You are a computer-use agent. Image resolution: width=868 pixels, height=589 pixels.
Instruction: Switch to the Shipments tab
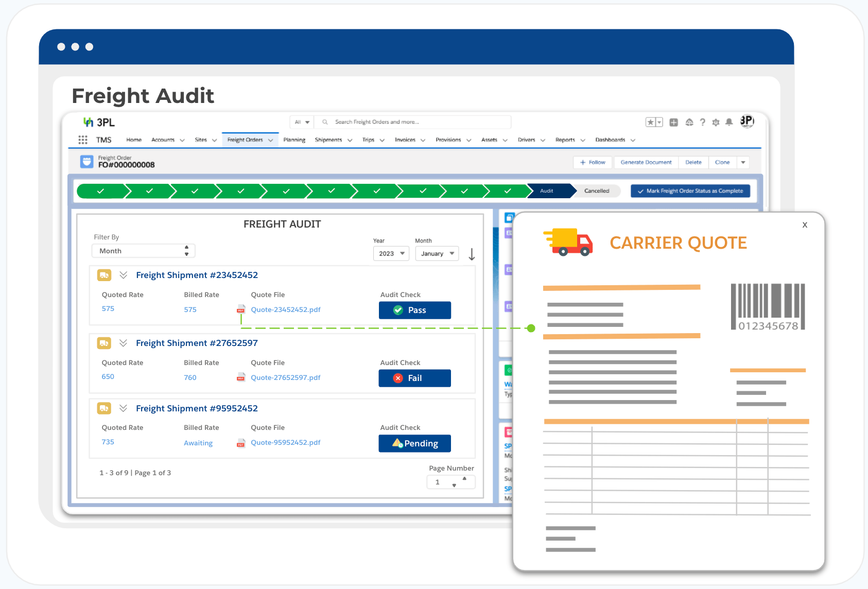[x=329, y=140]
